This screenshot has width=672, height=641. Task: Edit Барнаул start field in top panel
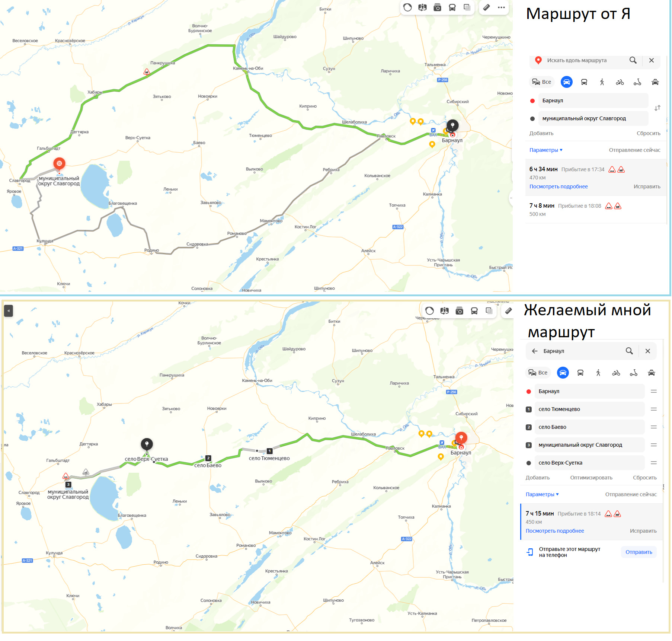click(x=593, y=101)
